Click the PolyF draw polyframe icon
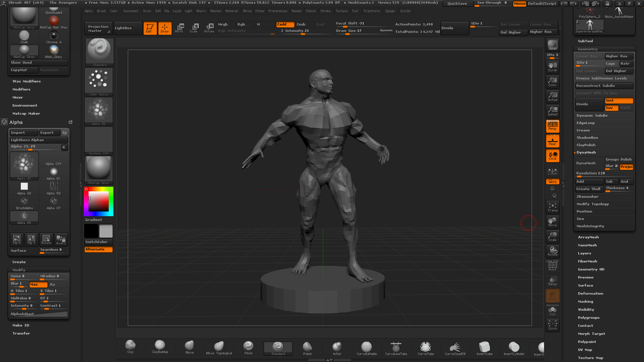The height and width of the screenshot is (362, 644). 552,266
